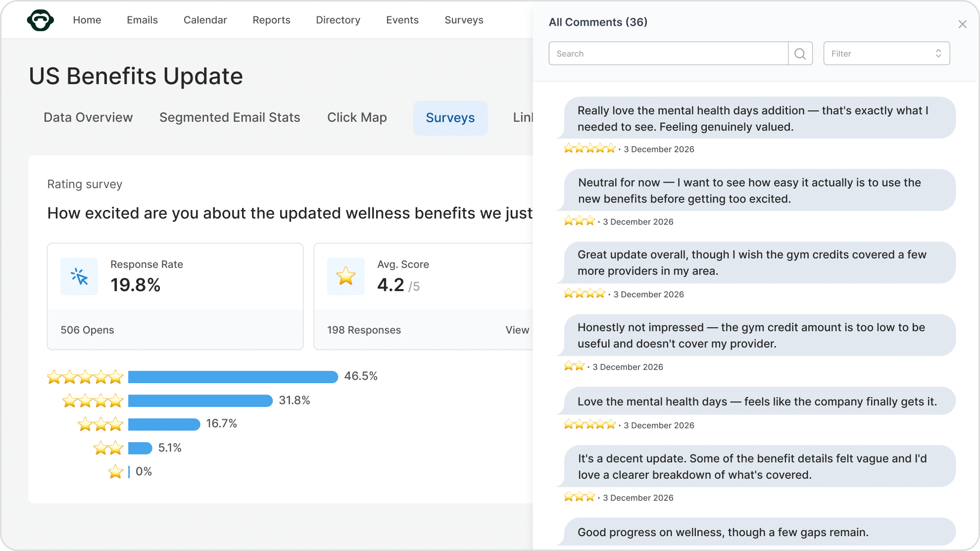Open the Segmented Email Stats tab
The image size is (980, 551).
(x=230, y=118)
